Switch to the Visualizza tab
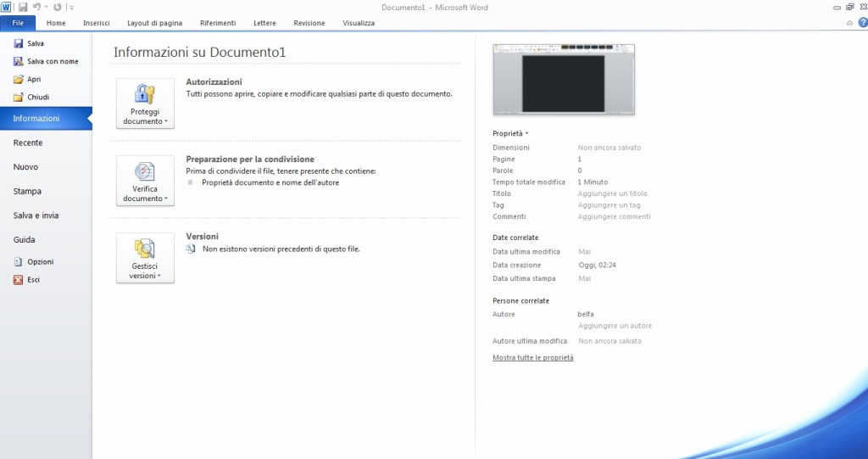868x459 pixels. coord(359,23)
